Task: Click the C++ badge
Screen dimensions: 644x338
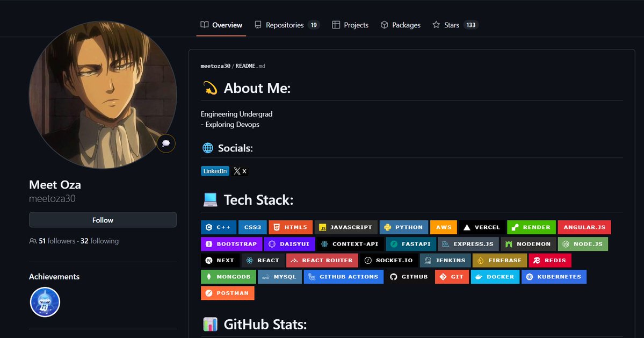Action: click(219, 227)
